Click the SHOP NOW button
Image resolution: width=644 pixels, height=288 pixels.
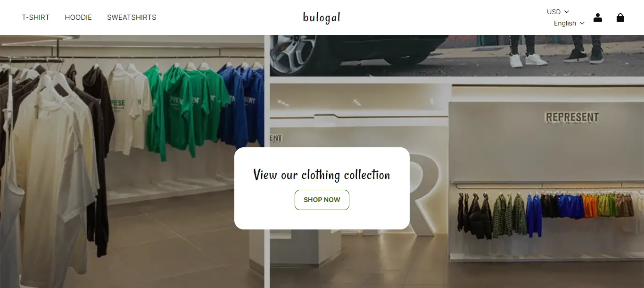322,200
